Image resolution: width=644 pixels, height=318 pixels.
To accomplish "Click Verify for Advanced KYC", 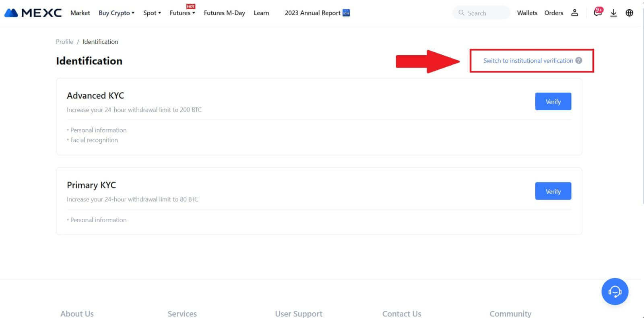I will click(553, 101).
